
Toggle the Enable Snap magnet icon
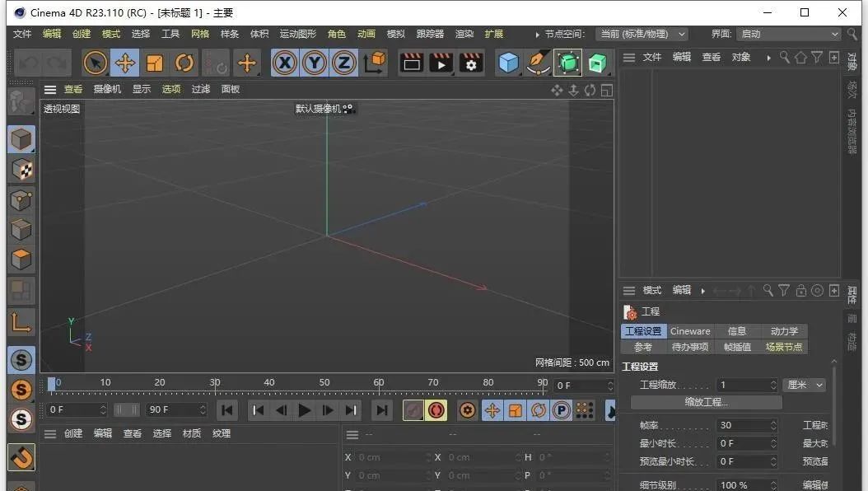pyautogui.click(x=21, y=457)
